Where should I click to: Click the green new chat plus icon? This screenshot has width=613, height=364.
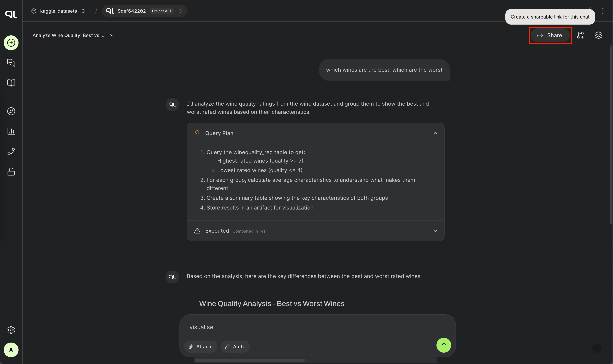[x=11, y=43]
